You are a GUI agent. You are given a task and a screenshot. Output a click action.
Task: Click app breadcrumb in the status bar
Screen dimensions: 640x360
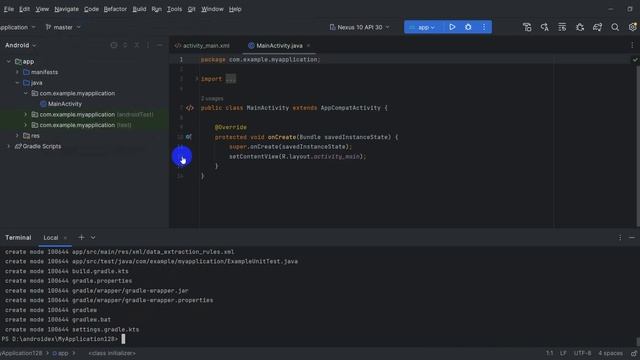pos(60,353)
